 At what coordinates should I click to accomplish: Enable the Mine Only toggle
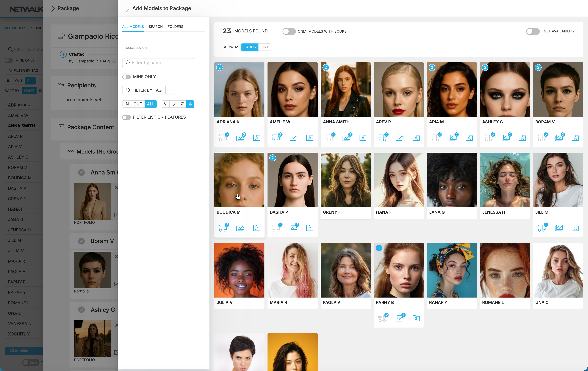click(126, 77)
